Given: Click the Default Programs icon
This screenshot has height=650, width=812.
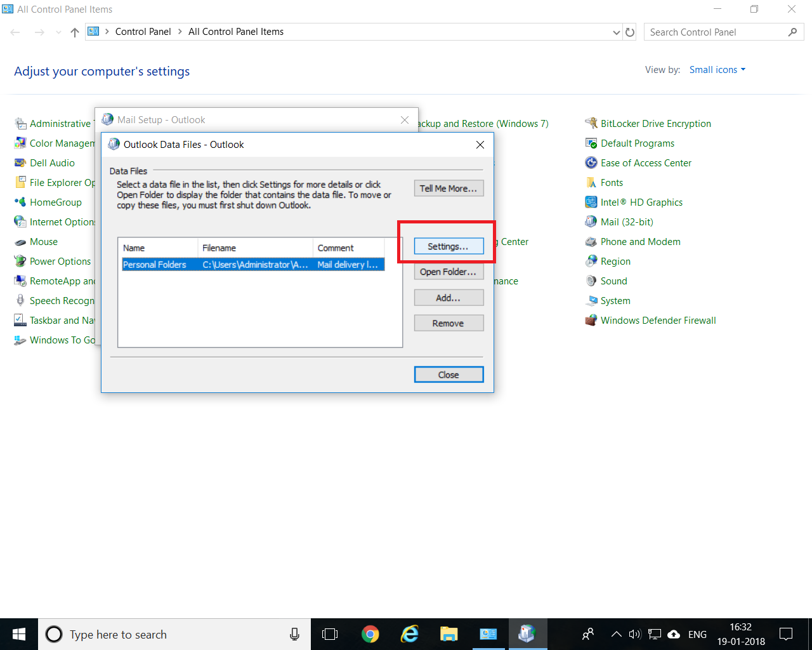Looking at the screenshot, I should click(x=591, y=143).
